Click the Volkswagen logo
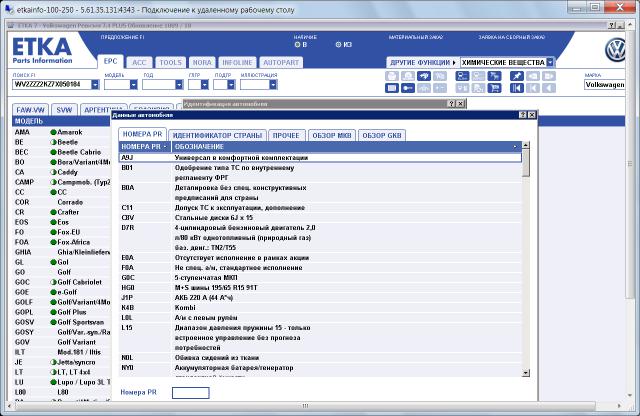 pos(615,50)
